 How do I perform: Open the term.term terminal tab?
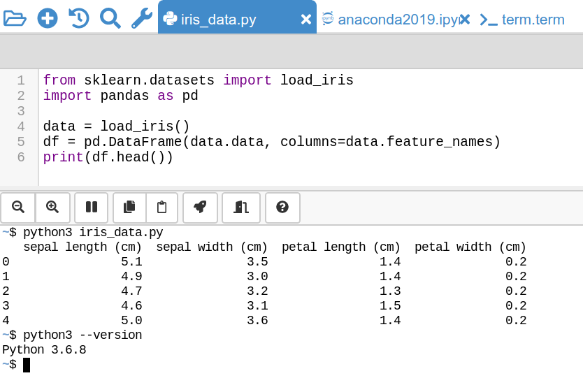pos(533,19)
